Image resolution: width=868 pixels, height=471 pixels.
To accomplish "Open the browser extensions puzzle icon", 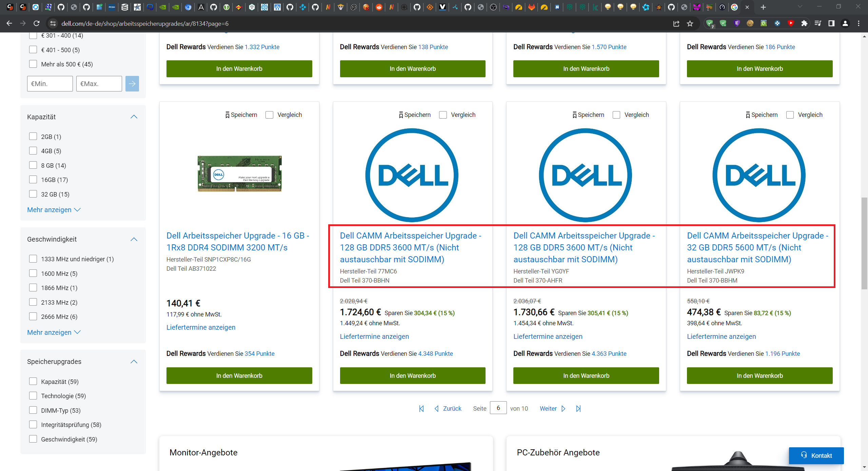I will [x=804, y=23].
